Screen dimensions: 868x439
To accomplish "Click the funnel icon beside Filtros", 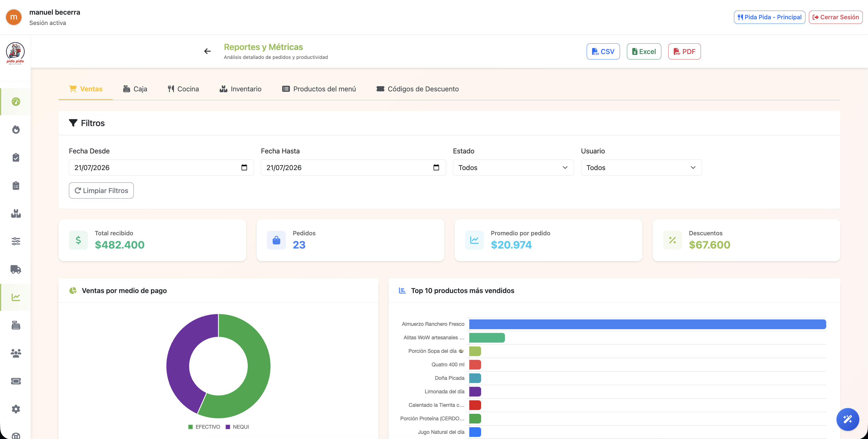I will pos(73,123).
